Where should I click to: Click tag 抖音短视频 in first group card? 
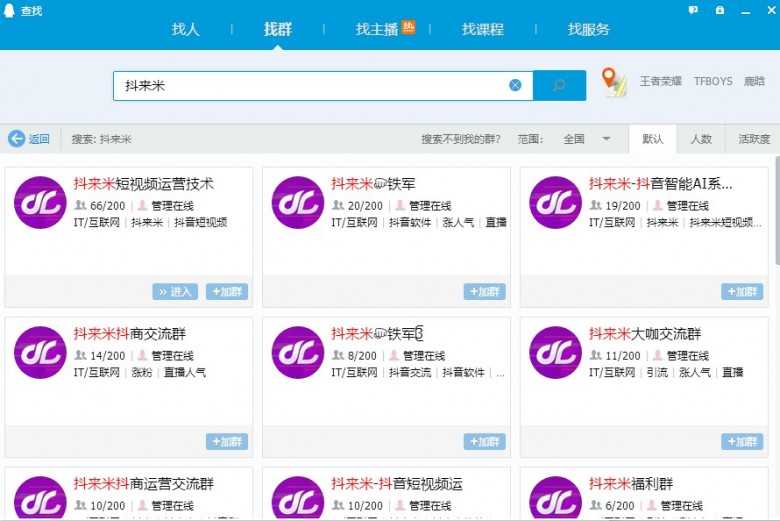click(x=200, y=222)
